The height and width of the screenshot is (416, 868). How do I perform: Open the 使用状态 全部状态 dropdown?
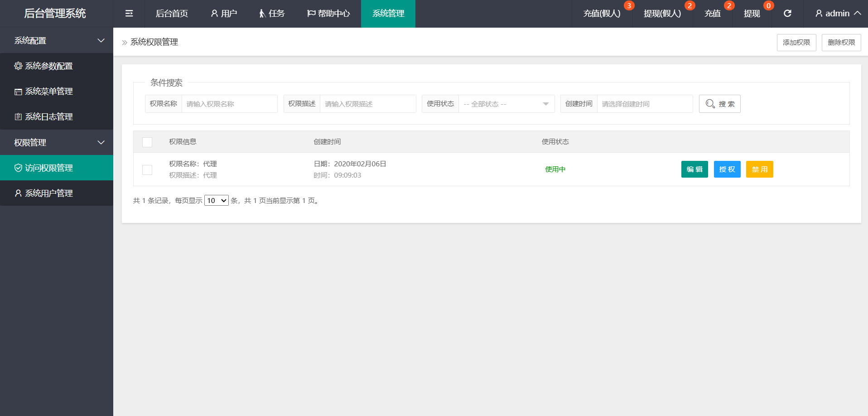pos(506,104)
